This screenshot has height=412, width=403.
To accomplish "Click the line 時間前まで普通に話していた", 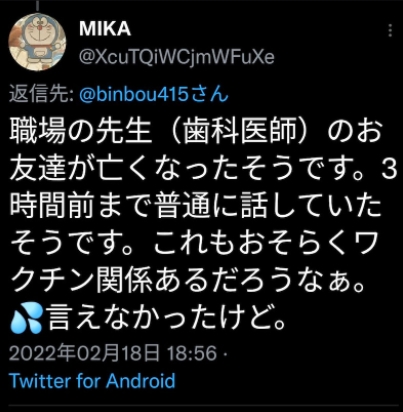I will click(x=196, y=206).
